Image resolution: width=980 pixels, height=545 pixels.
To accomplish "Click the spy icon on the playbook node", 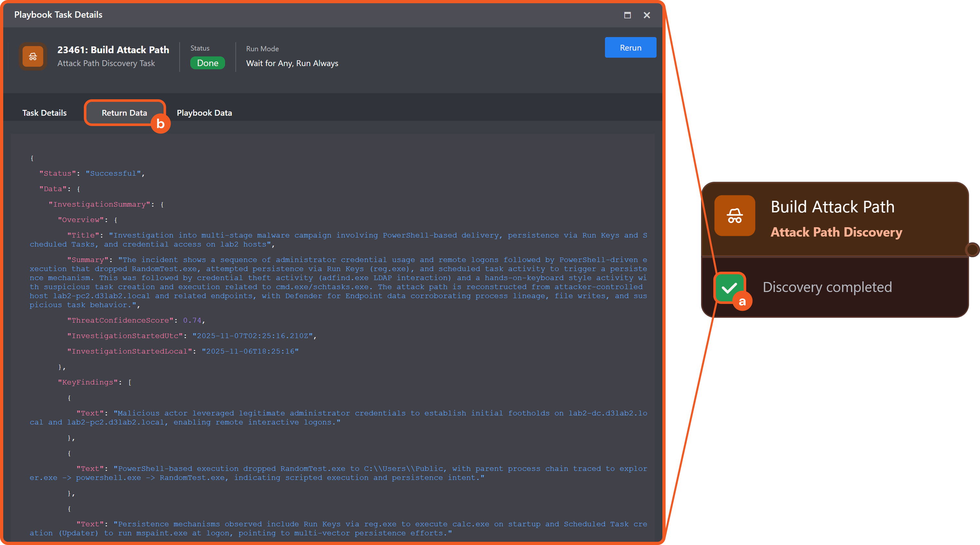I will coord(734,216).
